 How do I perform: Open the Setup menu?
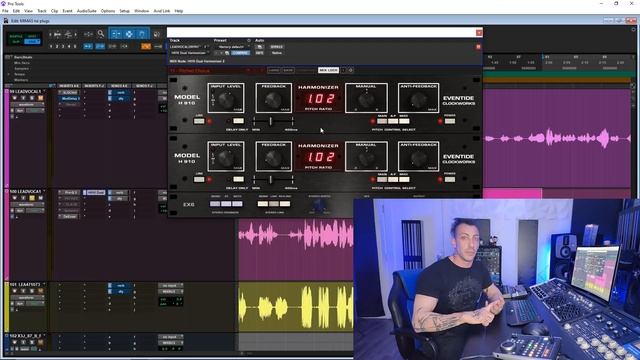124,11
